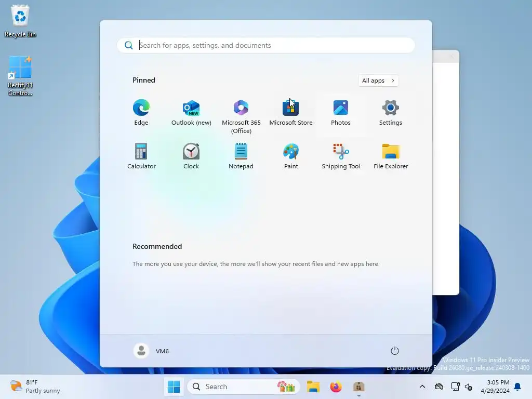This screenshot has width=532, height=399.
Task: Open the cloud sync tray icon
Action: (438, 387)
